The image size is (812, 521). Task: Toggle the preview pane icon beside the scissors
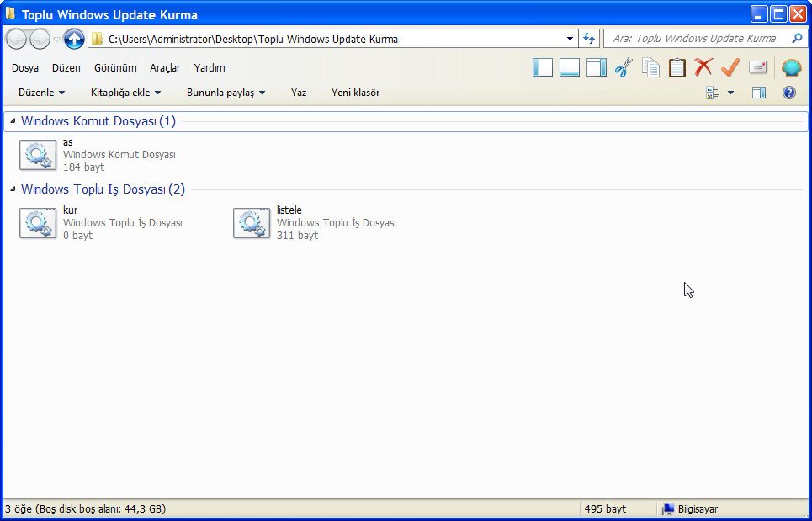click(596, 67)
